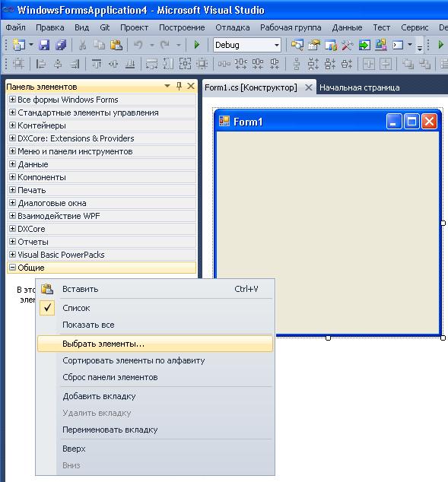Close the Form1.cs [Конструктор] tab
Image resolution: width=448 pixels, height=482 pixels.
tap(309, 87)
